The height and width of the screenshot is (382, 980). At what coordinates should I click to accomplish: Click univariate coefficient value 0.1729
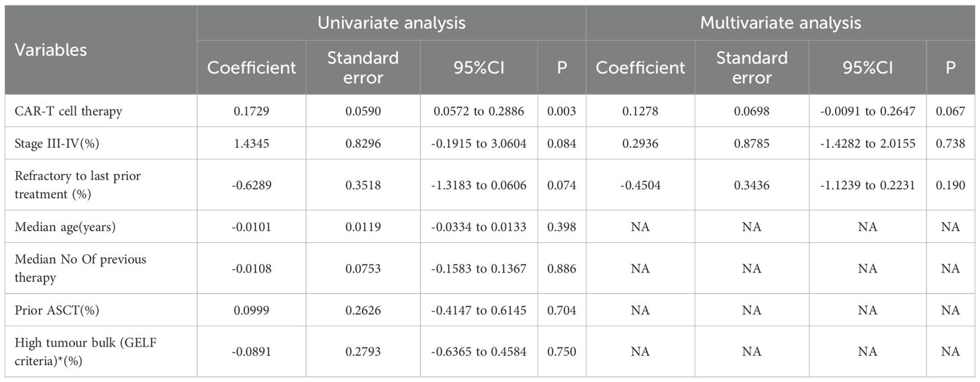pos(252,111)
